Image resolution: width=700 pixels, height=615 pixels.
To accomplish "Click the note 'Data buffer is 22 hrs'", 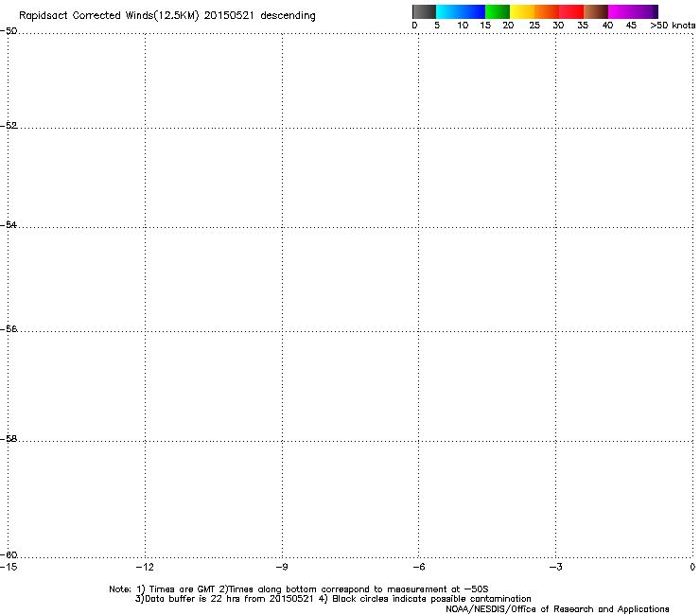I will click(x=193, y=599).
